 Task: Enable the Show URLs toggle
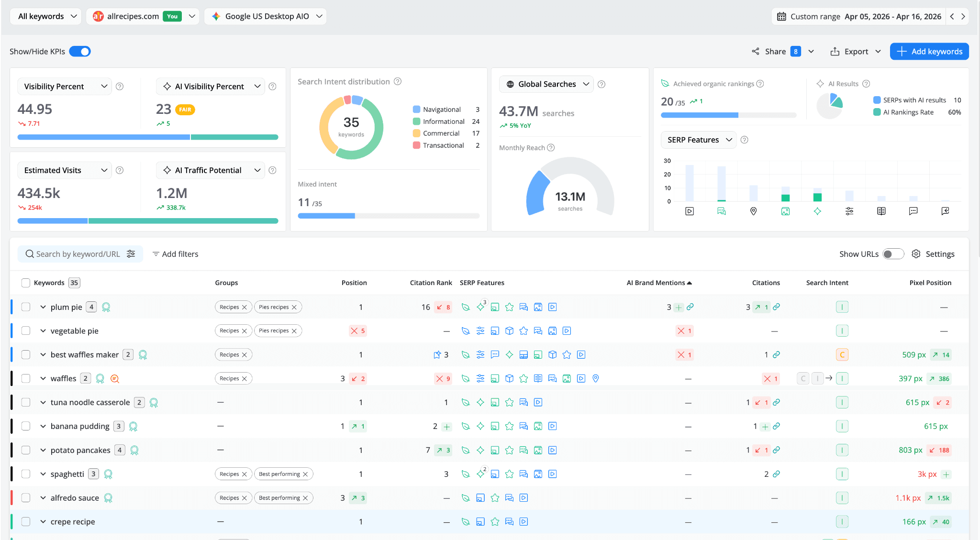(893, 254)
